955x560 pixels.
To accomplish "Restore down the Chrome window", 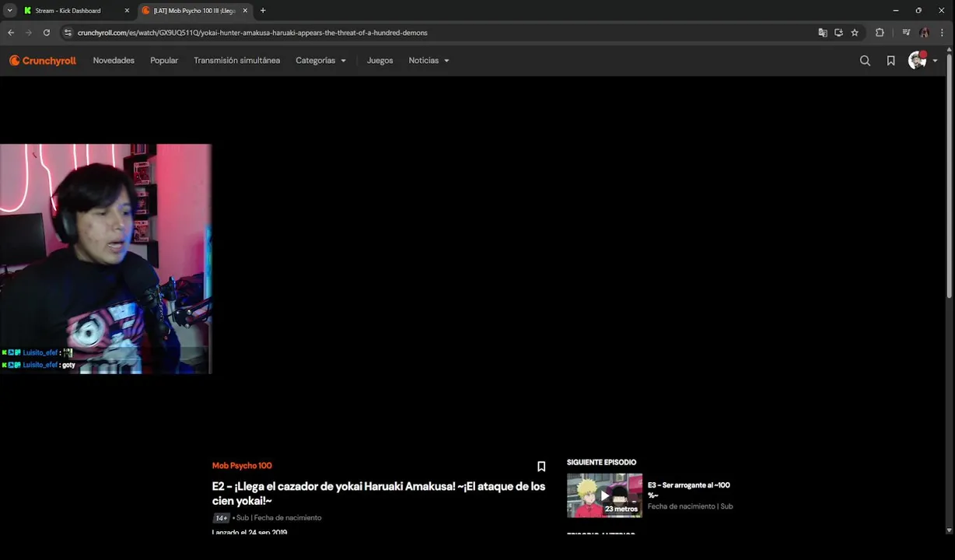I will click(918, 11).
